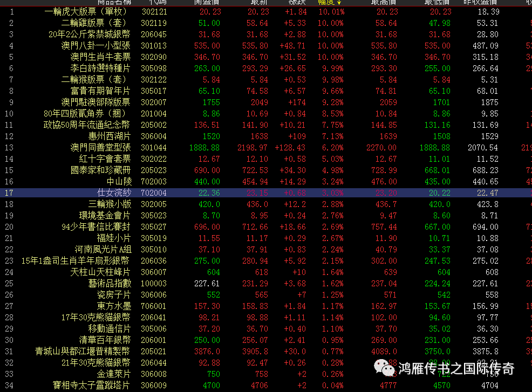
Task: Select row 東方水墨
Action: (266, 306)
